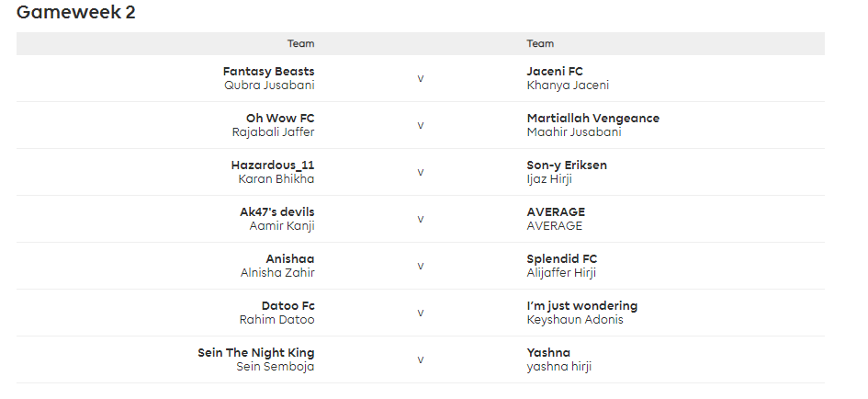Open Ak47's devils team page
Viewport: 868px width, 399px height.
tap(277, 212)
